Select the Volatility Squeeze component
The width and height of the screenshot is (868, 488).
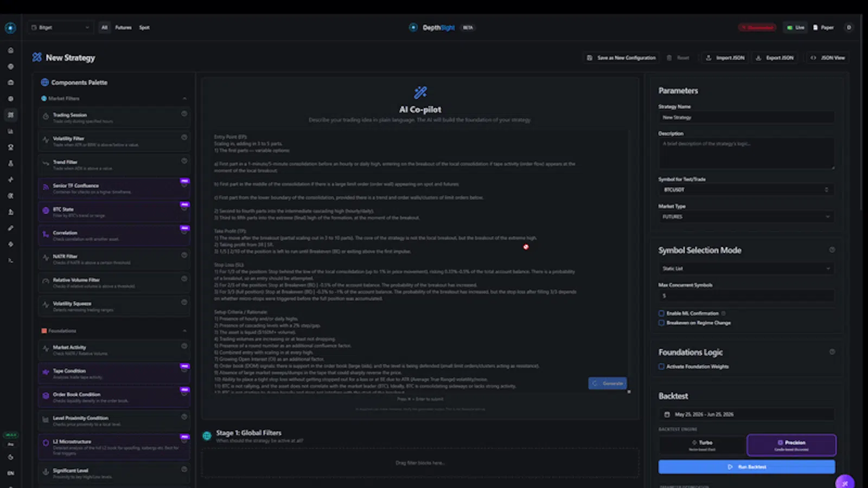pyautogui.click(x=114, y=306)
